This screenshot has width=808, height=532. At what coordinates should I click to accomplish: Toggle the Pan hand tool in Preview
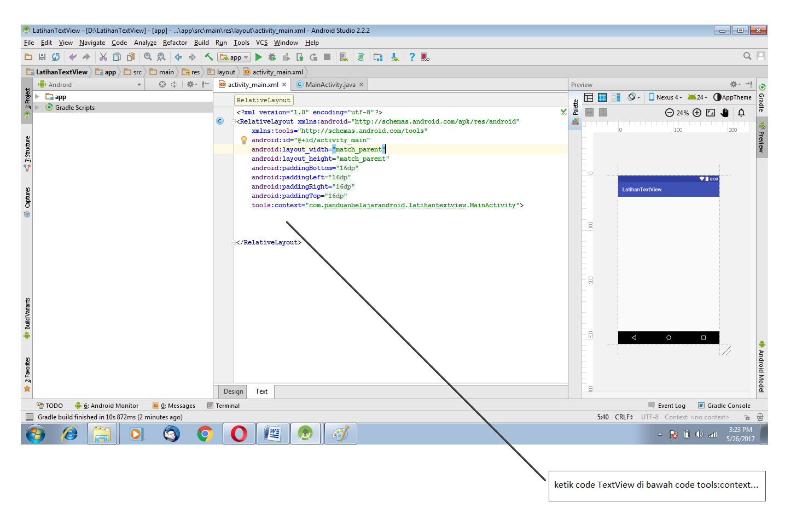coord(725,113)
